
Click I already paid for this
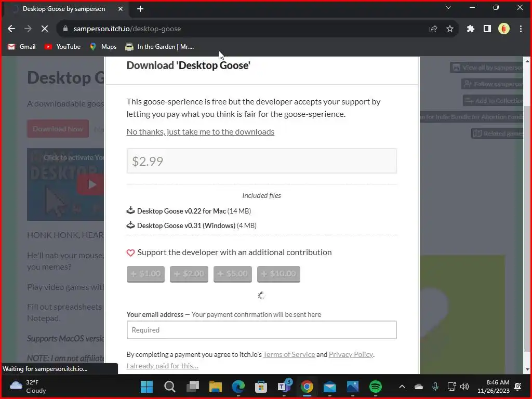coord(162,366)
